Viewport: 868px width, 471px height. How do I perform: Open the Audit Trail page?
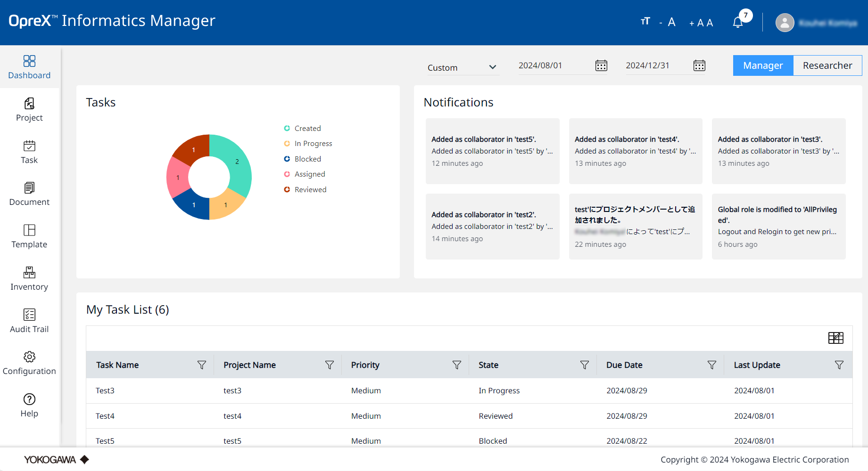click(29, 321)
